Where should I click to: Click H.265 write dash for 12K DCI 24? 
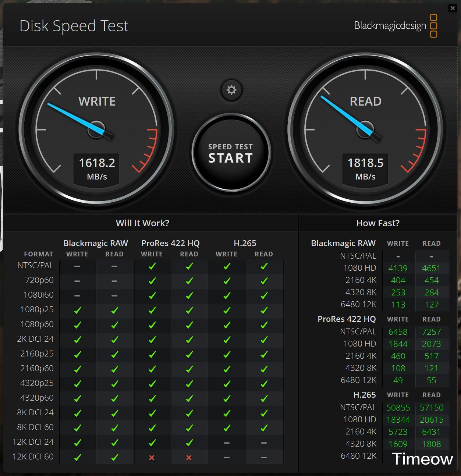click(227, 443)
